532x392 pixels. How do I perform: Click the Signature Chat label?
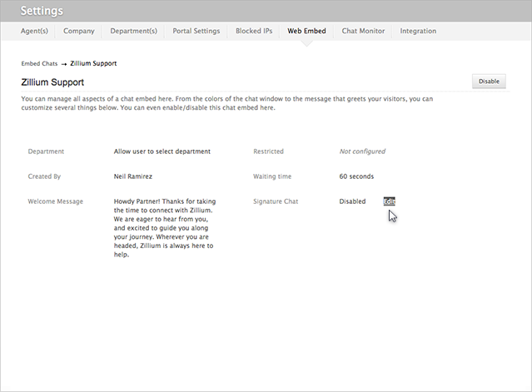coord(276,201)
